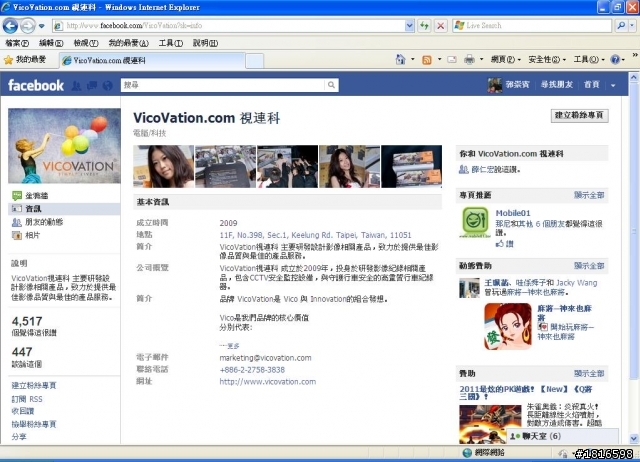Open the 工具(O) toolbar dropdown
The width and height of the screenshot is (640, 462).
click(589, 60)
